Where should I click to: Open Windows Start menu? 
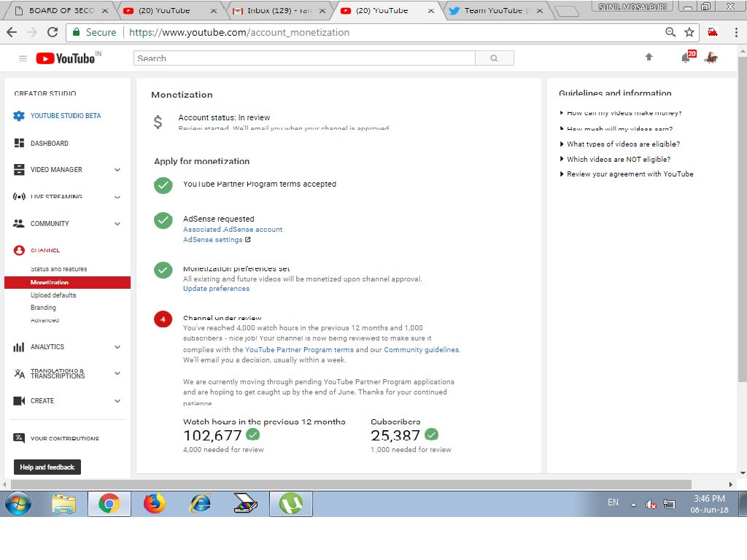coord(18,503)
